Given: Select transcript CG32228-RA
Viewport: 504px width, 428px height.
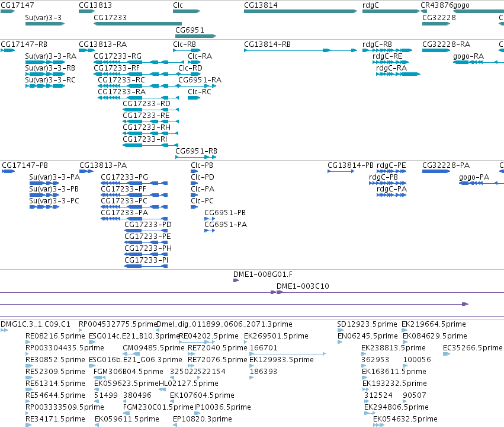Looking at the screenshot, I should pos(436,50).
